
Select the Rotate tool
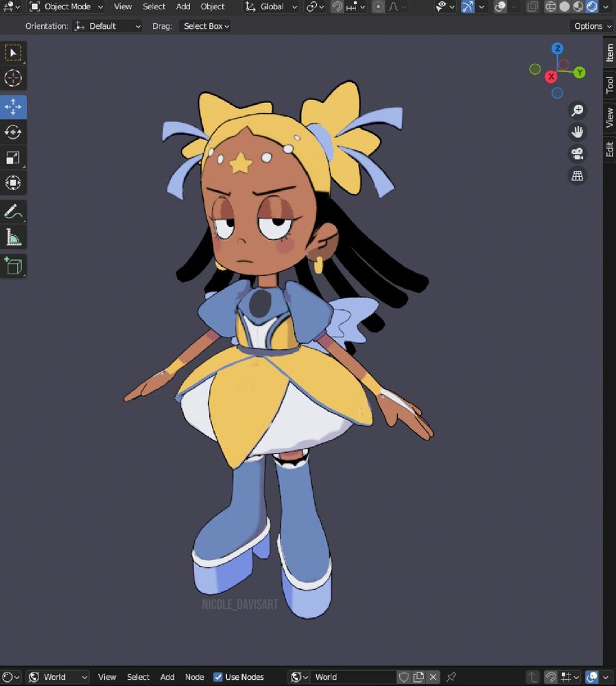[13, 132]
